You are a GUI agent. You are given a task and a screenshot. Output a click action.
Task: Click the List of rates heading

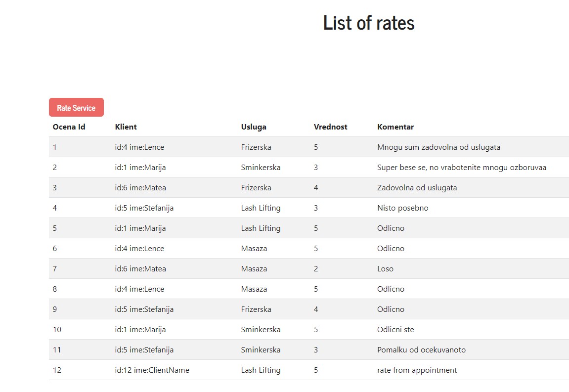coord(368,23)
